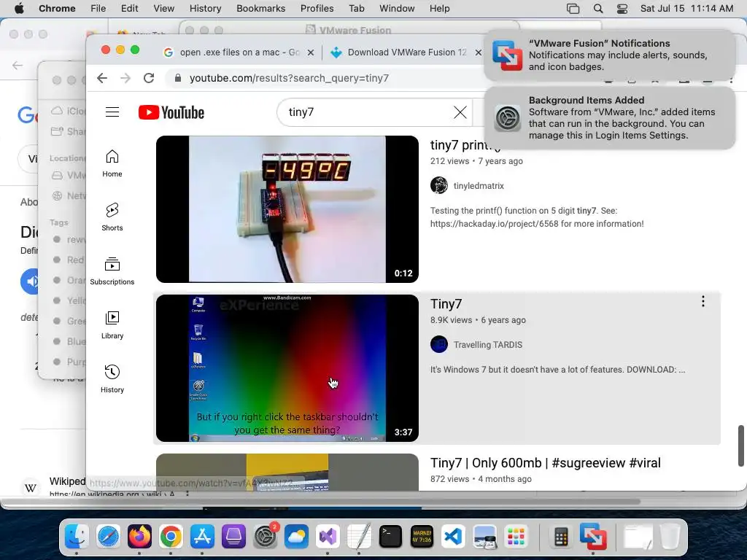Click the Chrome forward arrow
This screenshot has width=747, height=560.
coord(125,78)
